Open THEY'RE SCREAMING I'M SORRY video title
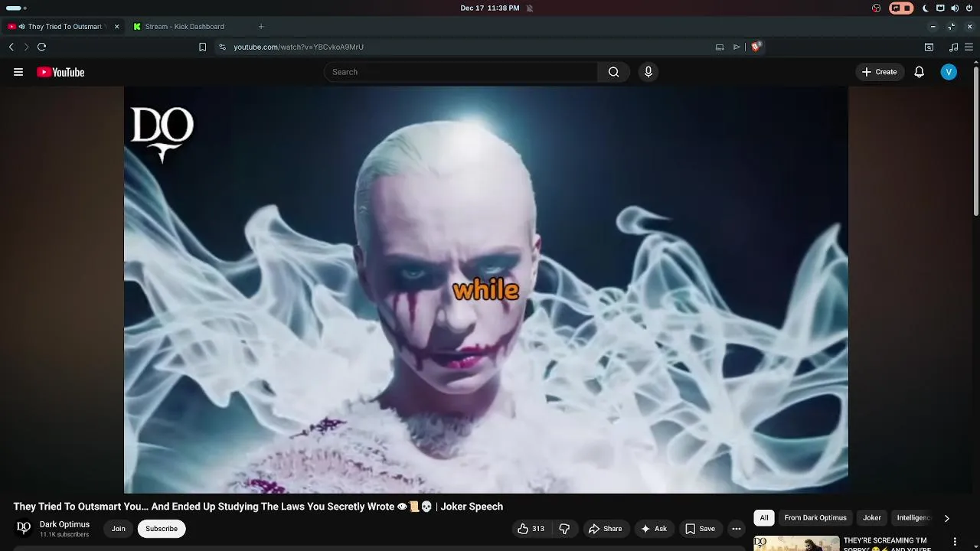This screenshot has height=551, width=980. coord(885,544)
